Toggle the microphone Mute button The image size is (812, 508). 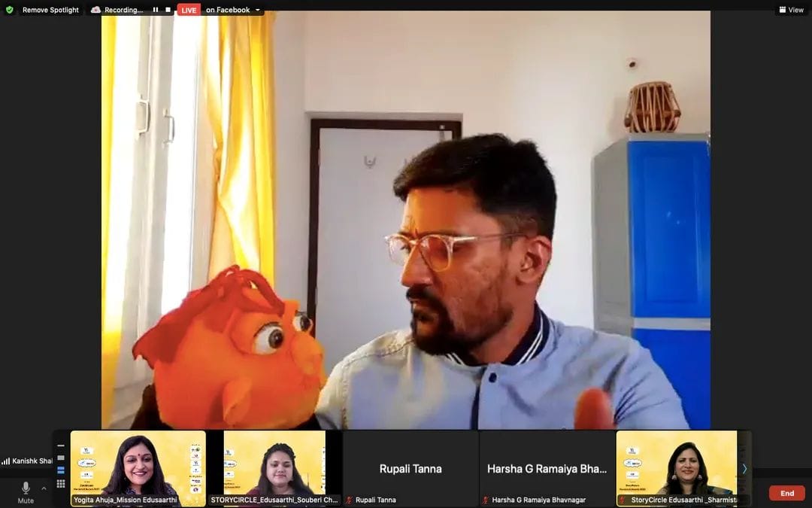click(26, 492)
